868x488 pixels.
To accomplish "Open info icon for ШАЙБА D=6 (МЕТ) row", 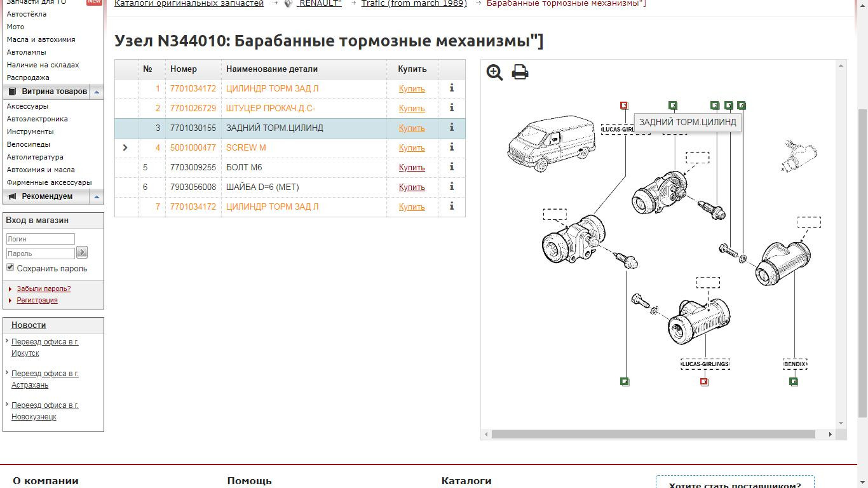I will tap(452, 186).
